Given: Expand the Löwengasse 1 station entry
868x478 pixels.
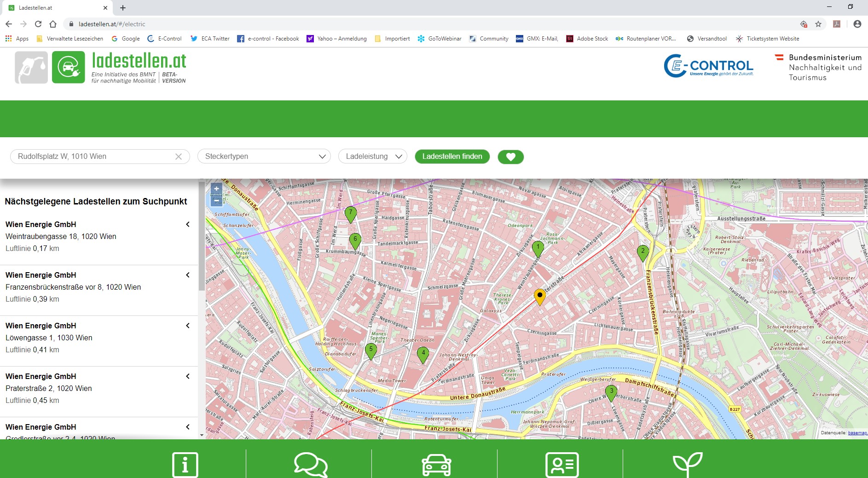Looking at the screenshot, I should coord(188,326).
